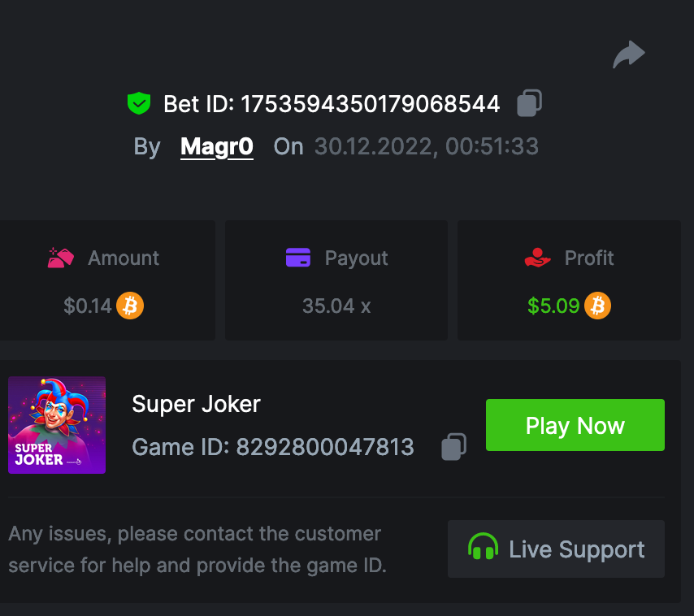Click the share arrow icon
Screen dimensions: 694x616
[628, 55]
